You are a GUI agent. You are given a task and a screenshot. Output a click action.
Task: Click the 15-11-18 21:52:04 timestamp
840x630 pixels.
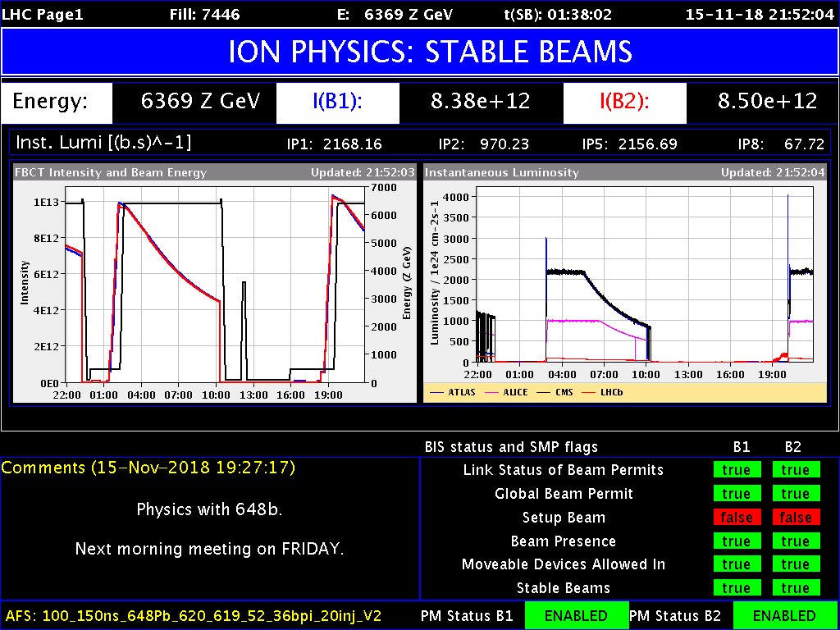coord(760,15)
